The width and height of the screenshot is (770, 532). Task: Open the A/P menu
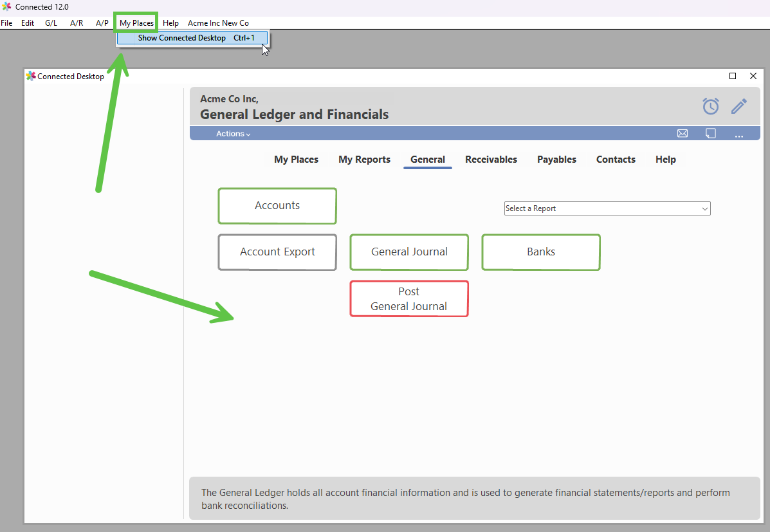(x=102, y=23)
